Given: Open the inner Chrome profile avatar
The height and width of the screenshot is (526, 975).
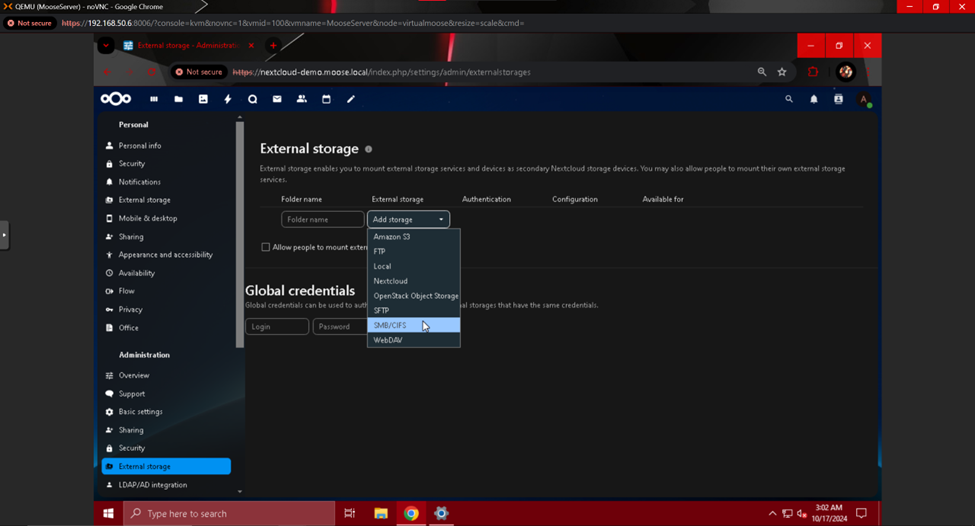Looking at the screenshot, I should tap(845, 72).
